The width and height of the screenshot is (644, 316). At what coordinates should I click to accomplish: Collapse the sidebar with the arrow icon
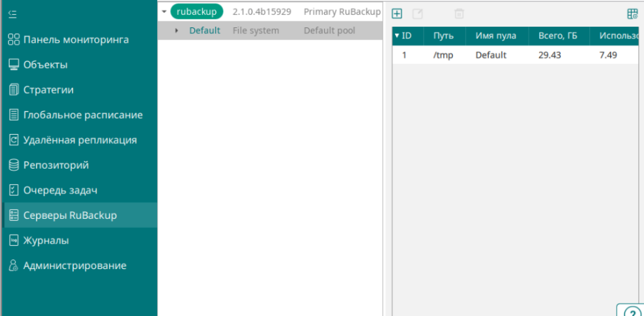point(13,14)
